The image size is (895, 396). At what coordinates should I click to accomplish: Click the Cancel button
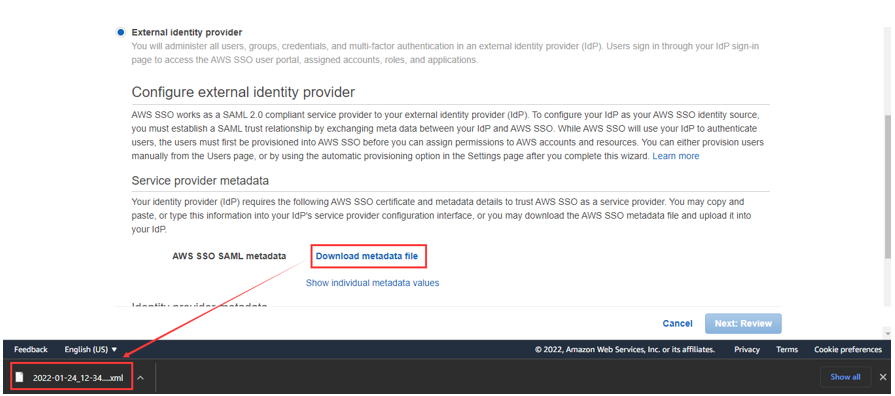point(678,324)
